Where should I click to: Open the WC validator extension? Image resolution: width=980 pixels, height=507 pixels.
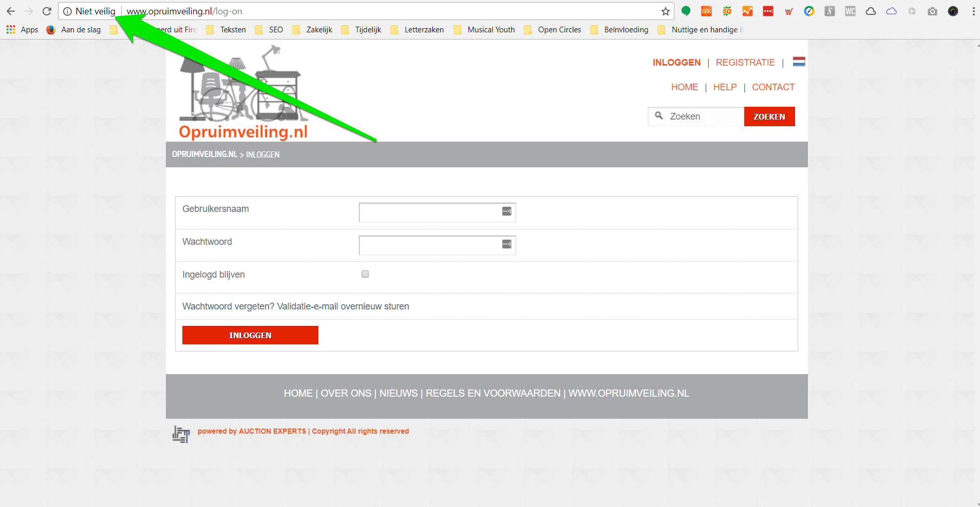[x=851, y=11]
